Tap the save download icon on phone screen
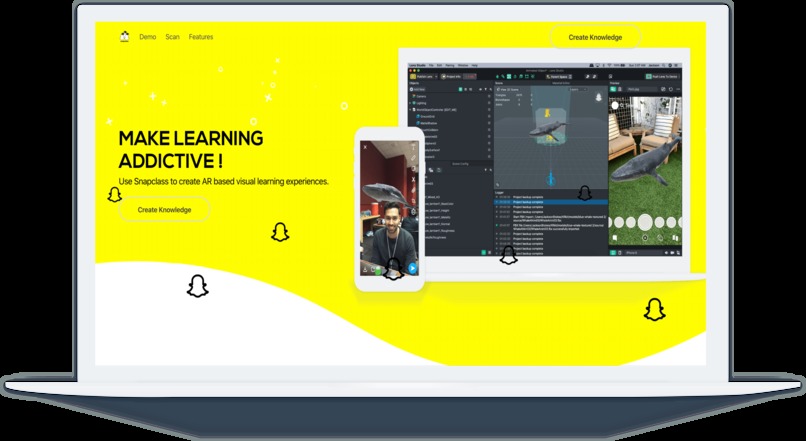This screenshot has height=441, width=806. (x=365, y=269)
